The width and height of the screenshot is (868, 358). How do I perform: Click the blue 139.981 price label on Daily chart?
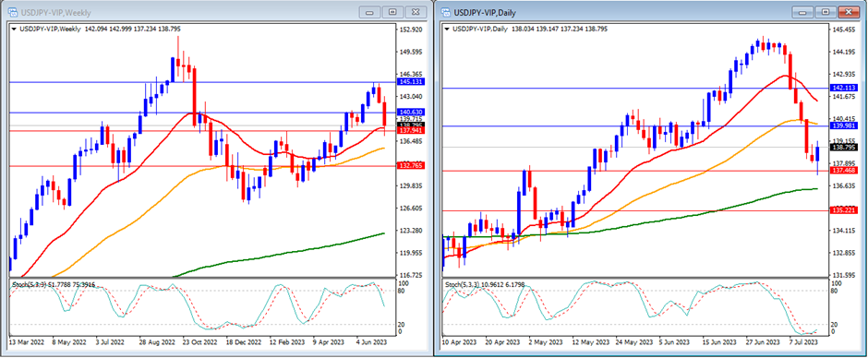[843, 125]
